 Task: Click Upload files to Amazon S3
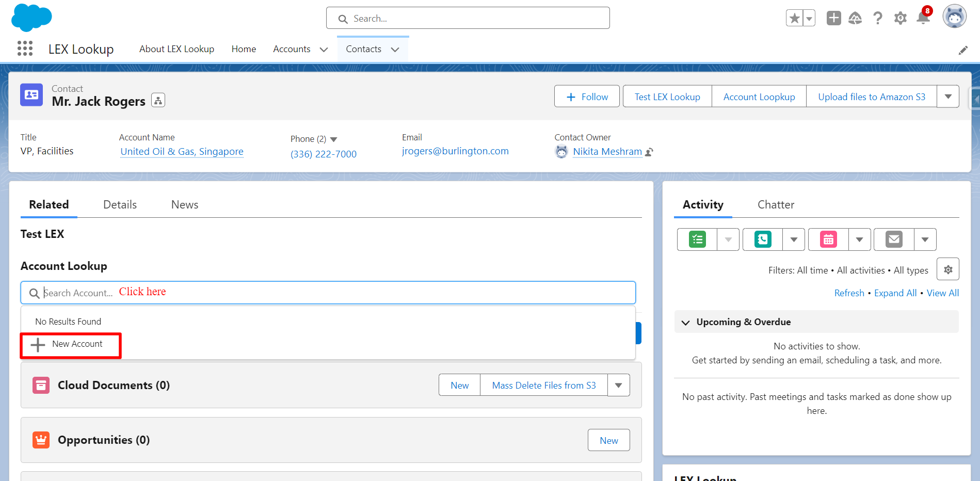[872, 97]
